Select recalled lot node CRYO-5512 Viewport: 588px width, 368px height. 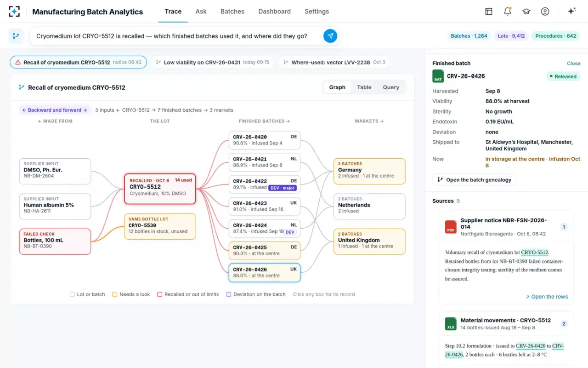point(160,189)
